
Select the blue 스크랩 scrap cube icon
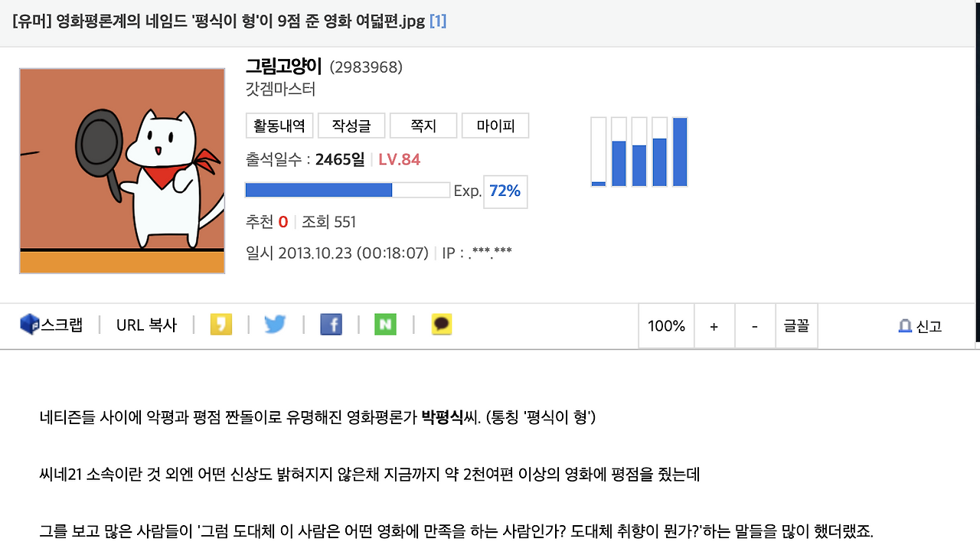(29, 324)
